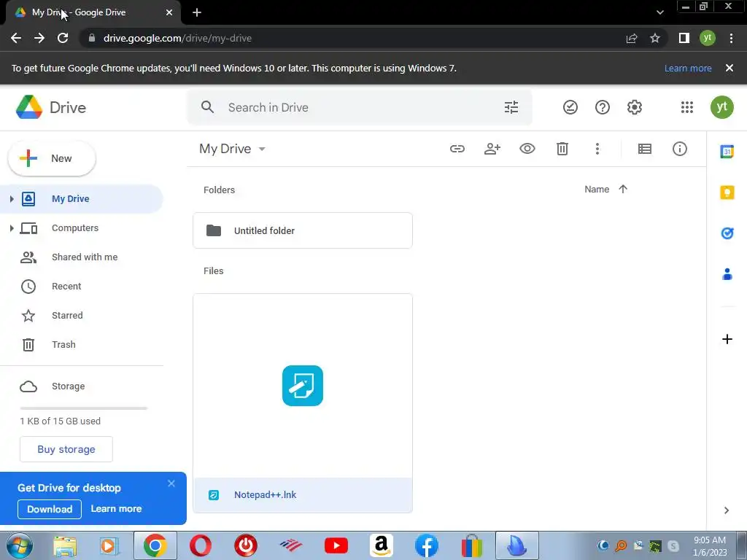Open the Google Account avatar in Drive header
Screen dimensions: 747x560
[721, 107]
